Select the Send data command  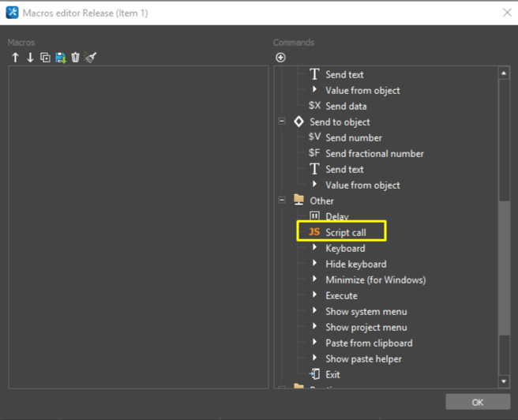[x=345, y=106]
